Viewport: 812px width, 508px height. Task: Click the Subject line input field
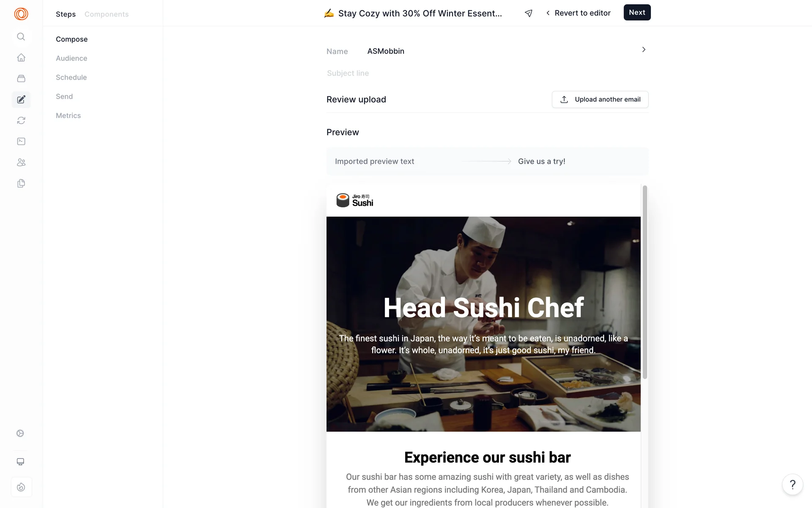coord(487,73)
